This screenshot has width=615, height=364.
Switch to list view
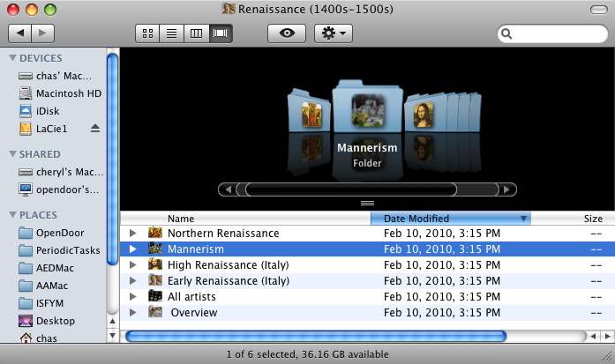click(x=171, y=33)
